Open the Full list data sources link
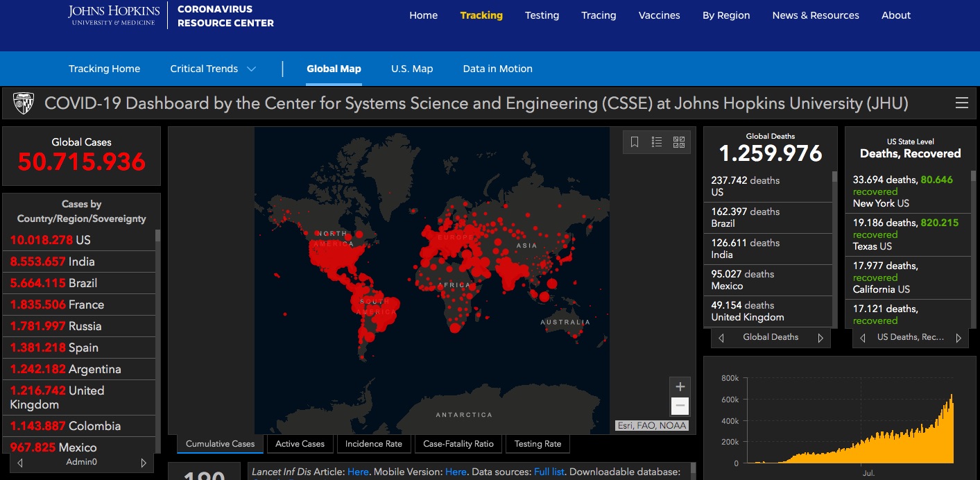Viewport: 980px width, 480px height. (549, 472)
